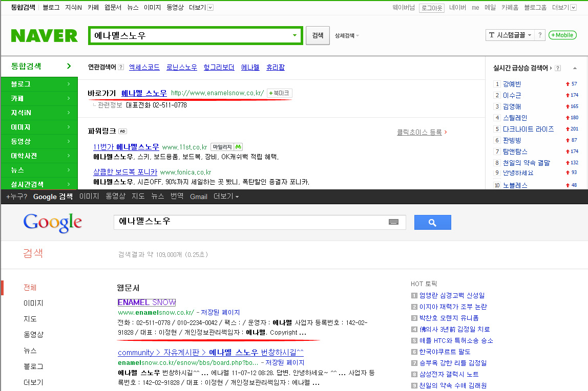Click the help icon beside 실시간 급상승 검색어
588x391 pixels.
[558, 68]
